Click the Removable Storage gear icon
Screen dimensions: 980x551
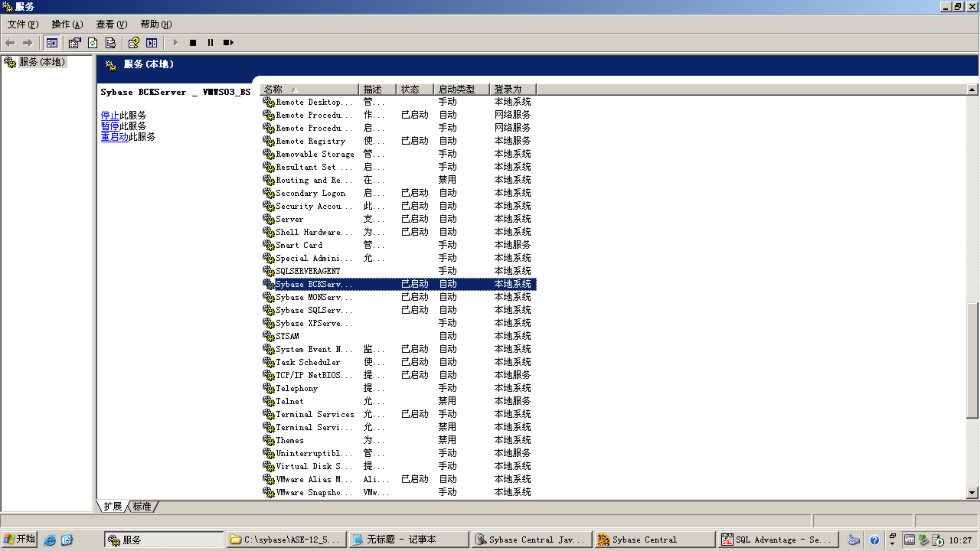(269, 154)
